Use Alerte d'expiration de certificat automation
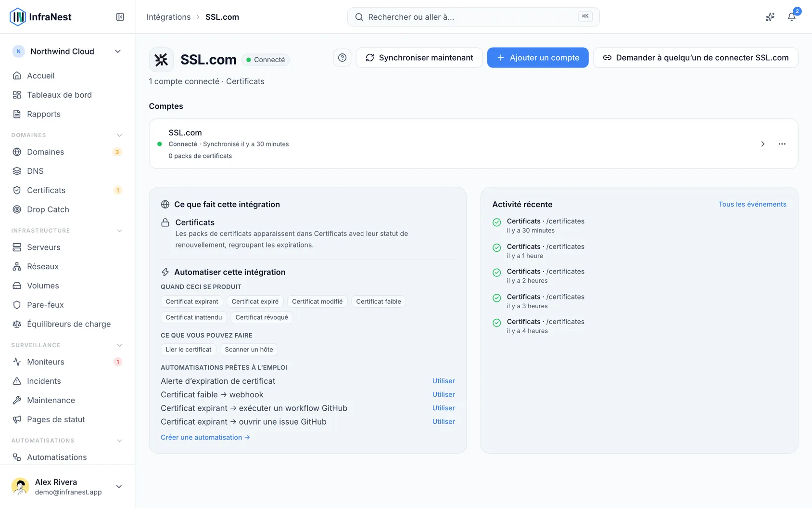Screen dimensions: 812x508 pos(444,381)
